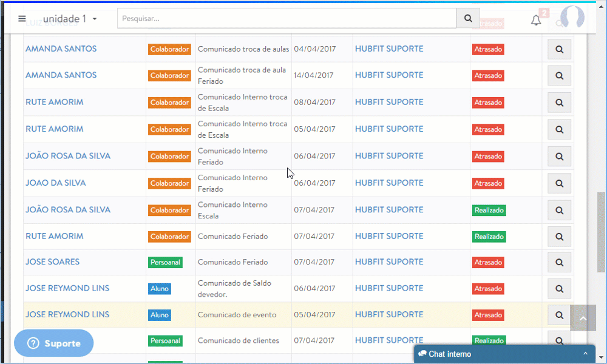Open JOSE SOARES name link
The width and height of the screenshot is (607, 364).
(x=52, y=262)
